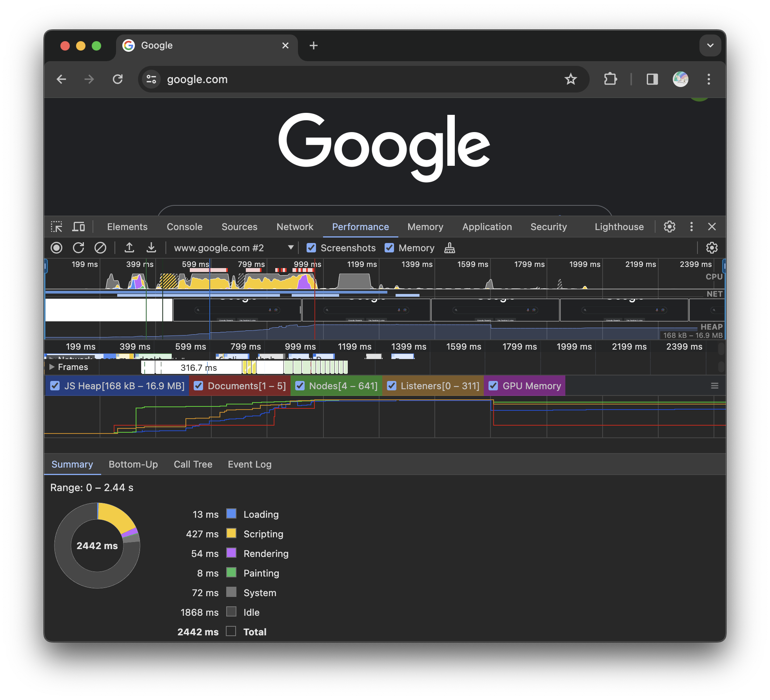
Task: Open the Security tab
Action: 548,227
